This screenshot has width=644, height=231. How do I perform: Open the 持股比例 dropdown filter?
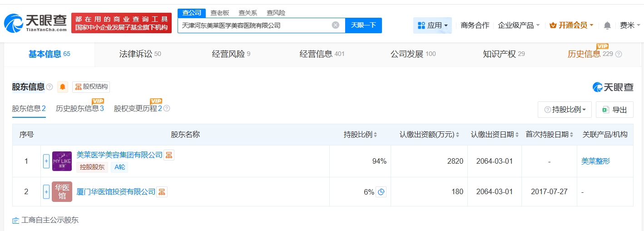[565, 110]
